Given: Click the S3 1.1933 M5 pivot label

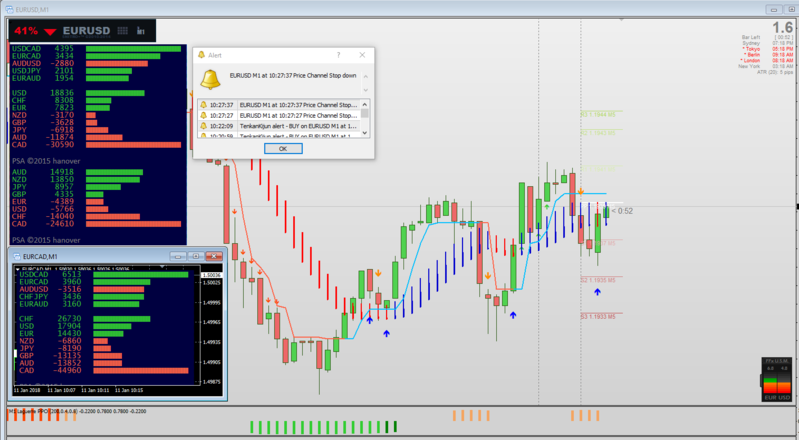Looking at the screenshot, I should click(x=598, y=317).
